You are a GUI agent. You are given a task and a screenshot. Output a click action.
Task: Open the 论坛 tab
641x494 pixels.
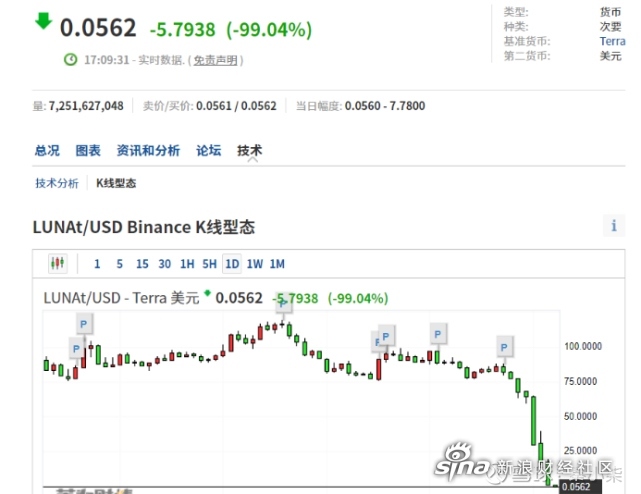pos(208,150)
